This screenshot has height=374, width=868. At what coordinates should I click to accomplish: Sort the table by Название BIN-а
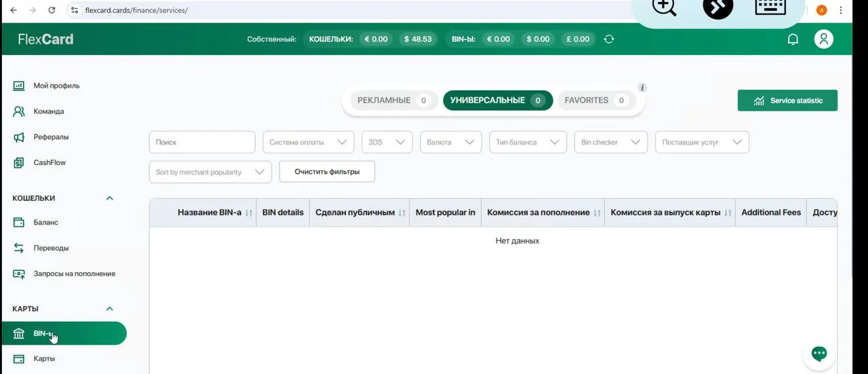[x=248, y=213]
